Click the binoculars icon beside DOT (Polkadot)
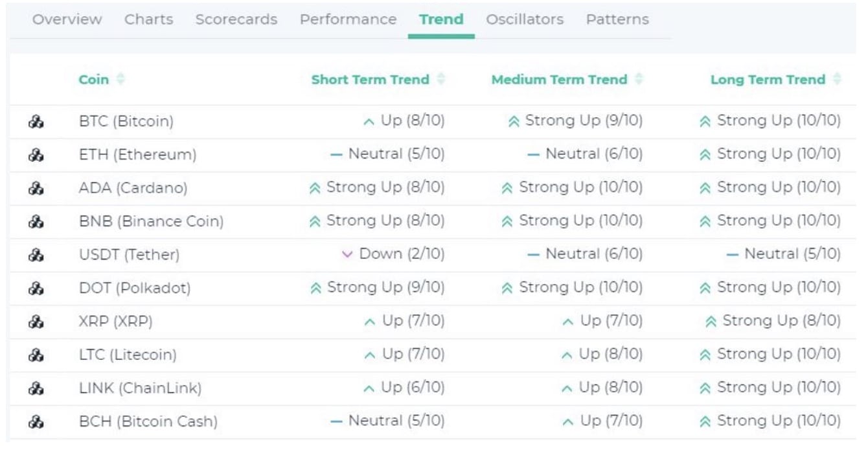Image resolution: width=868 pixels, height=450 pixels. tap(36, 289)
